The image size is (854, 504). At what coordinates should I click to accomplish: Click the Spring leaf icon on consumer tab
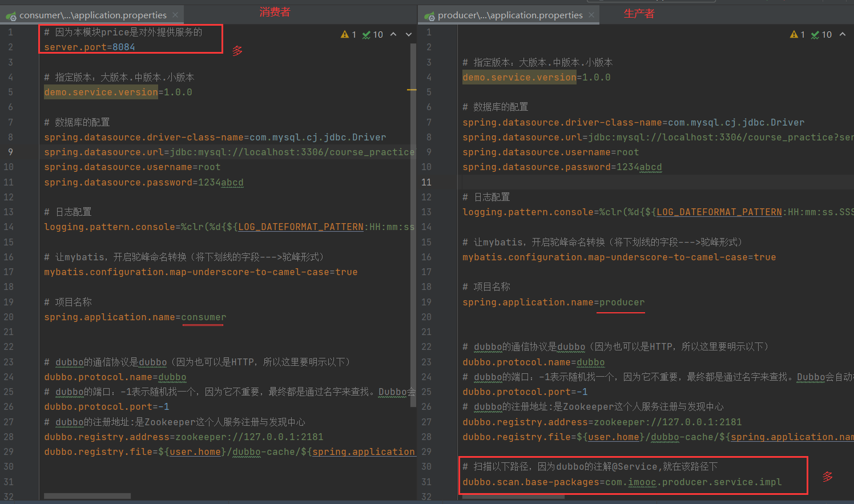tap(11, 16)
